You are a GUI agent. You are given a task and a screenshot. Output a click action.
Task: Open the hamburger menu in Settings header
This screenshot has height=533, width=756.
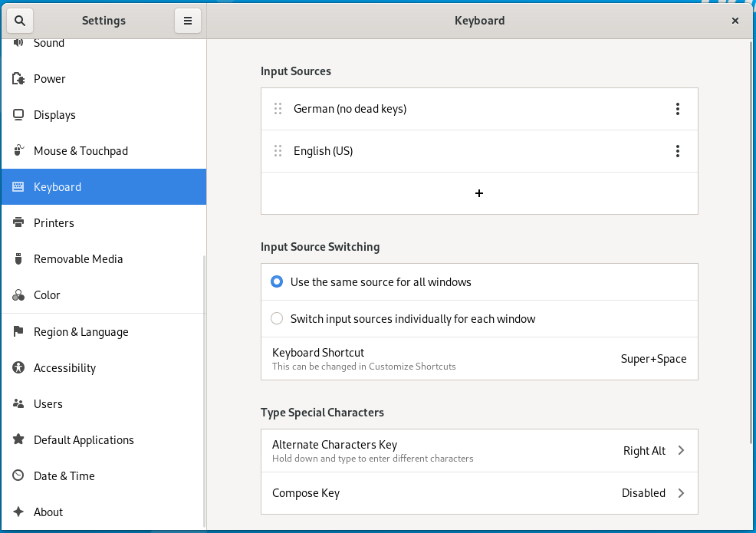pyautogui.click(x=188, y=20)
